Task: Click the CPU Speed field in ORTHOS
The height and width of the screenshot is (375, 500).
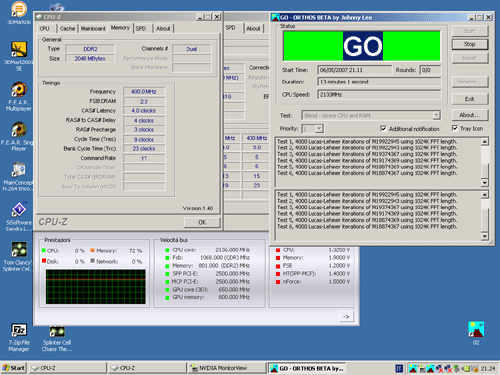Action: 379,95
